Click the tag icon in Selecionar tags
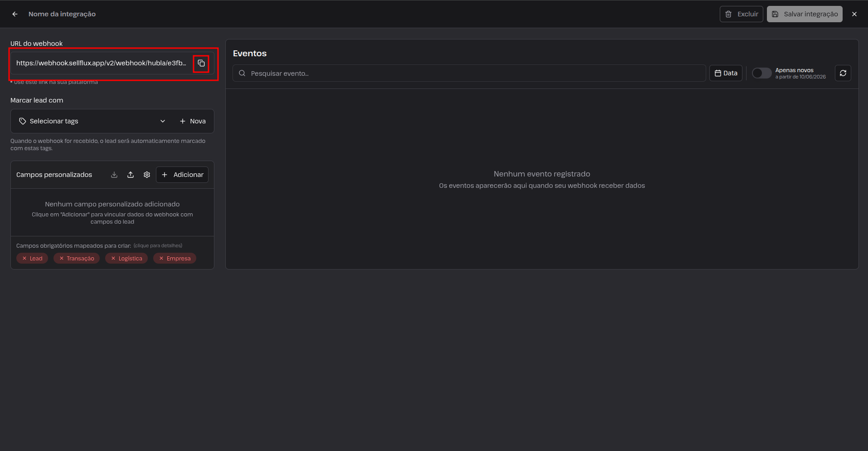Viewport: 868px width, 451px height. (22, 121)
